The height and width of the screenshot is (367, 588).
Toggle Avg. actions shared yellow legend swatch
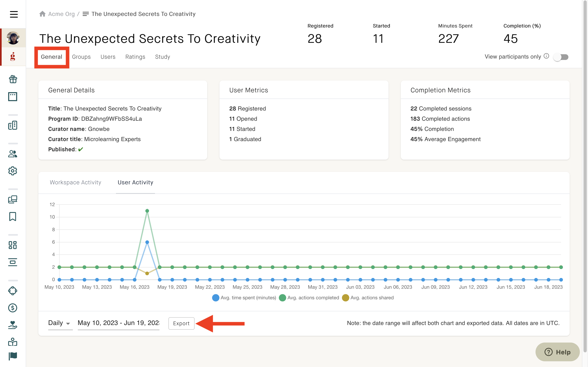pos(345,298)
